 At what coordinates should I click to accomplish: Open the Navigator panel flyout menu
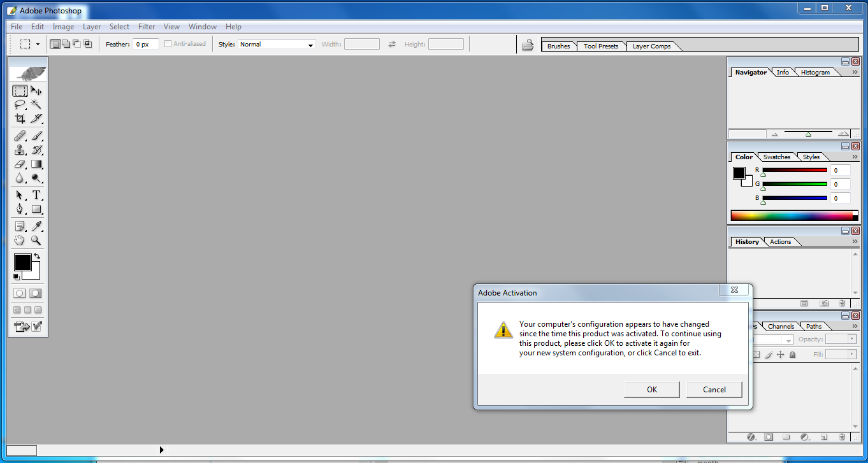tap(855, 72)
